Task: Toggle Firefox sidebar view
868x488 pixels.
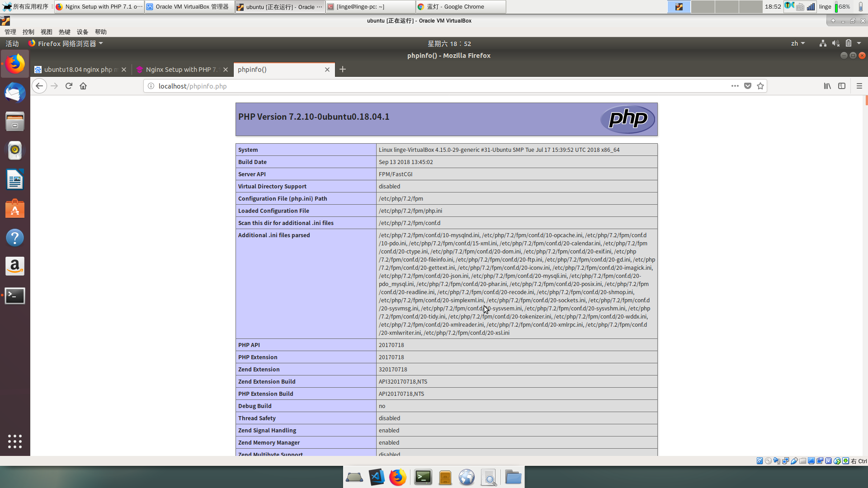Action: coord(842,86)
